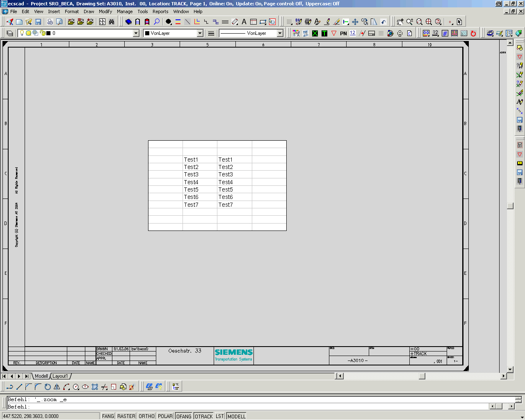Expand the VonLayer color dropdown
Screen dimensions: 525x420
click(200, 33)
